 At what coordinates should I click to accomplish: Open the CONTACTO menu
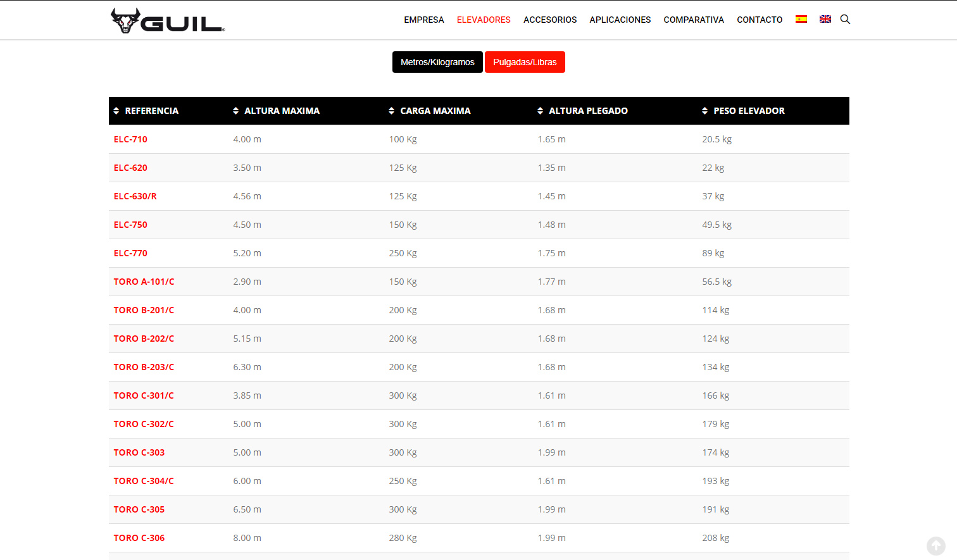click(x=760, y=20)
